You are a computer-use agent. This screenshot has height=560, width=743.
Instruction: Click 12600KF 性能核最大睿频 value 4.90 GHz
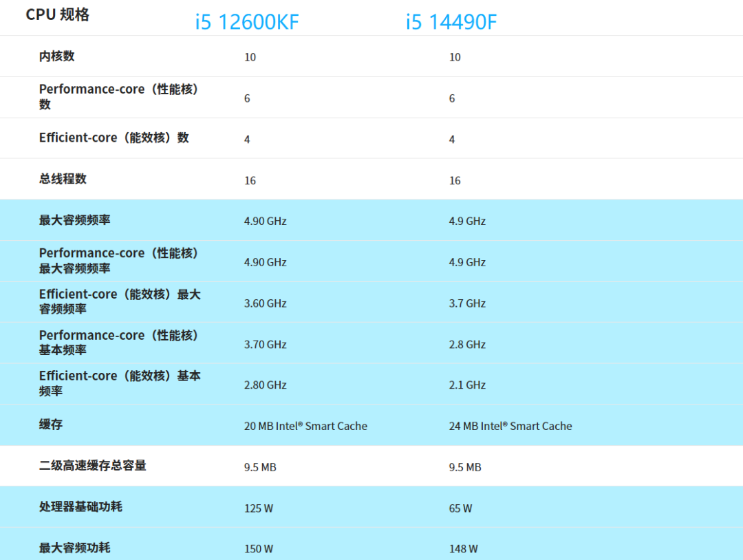click(x=266, y=263)
